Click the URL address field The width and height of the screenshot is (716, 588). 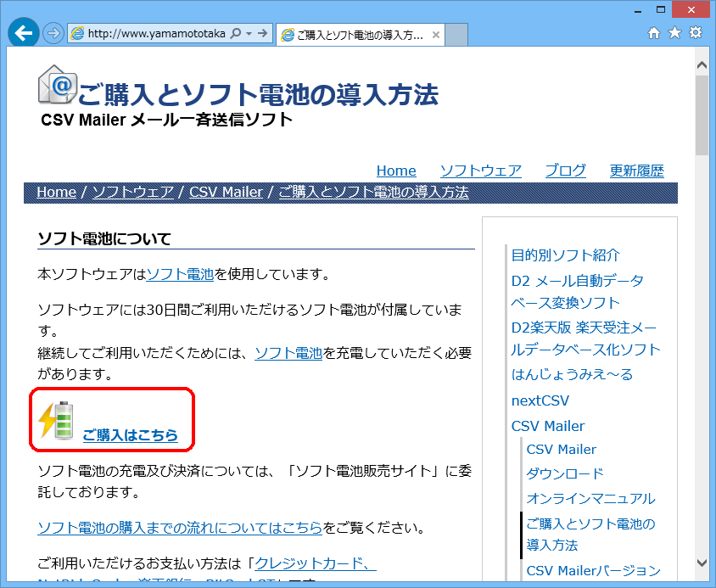click(x=156, y=34)
